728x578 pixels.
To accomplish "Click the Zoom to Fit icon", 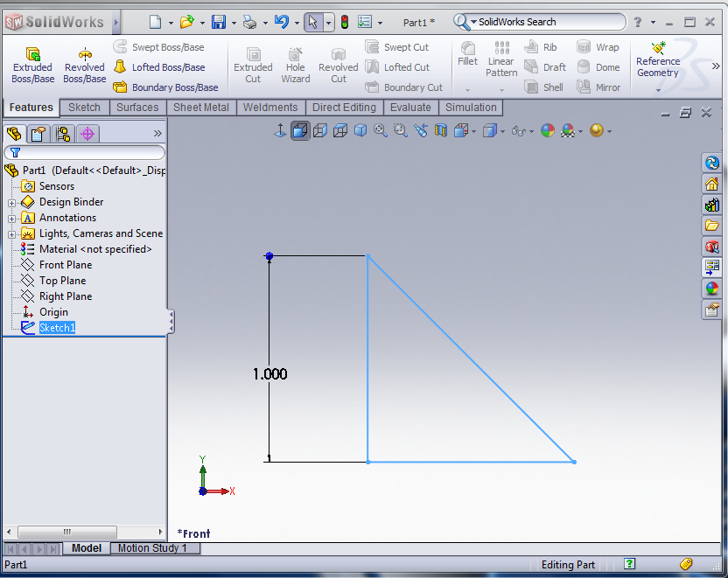I will (378, 130).
